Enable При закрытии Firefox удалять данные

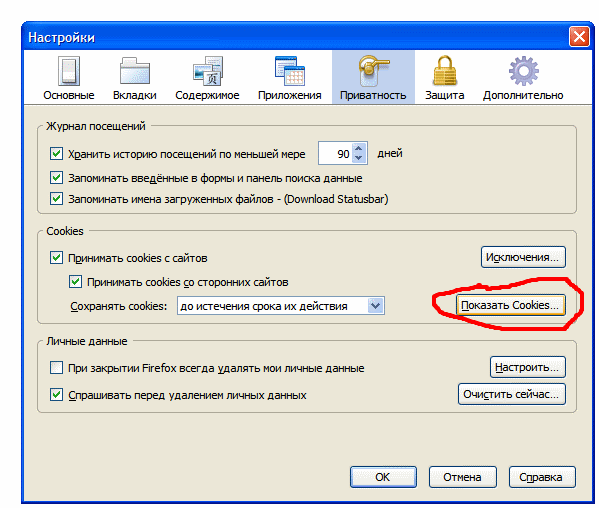point(56,368)
